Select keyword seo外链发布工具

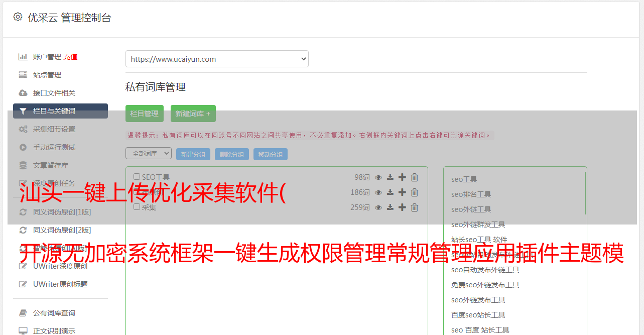(478, 300)
